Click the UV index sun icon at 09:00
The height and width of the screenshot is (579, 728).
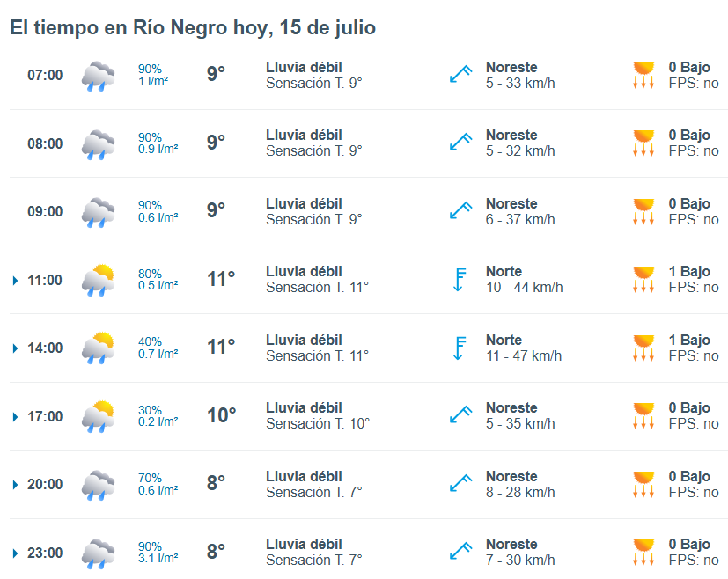pos(643,211)
